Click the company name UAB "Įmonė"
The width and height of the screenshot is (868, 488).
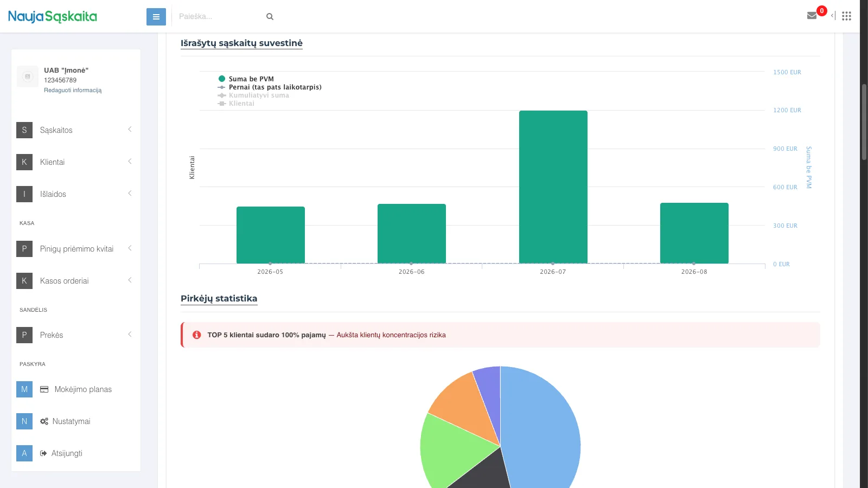coord(66,70)
